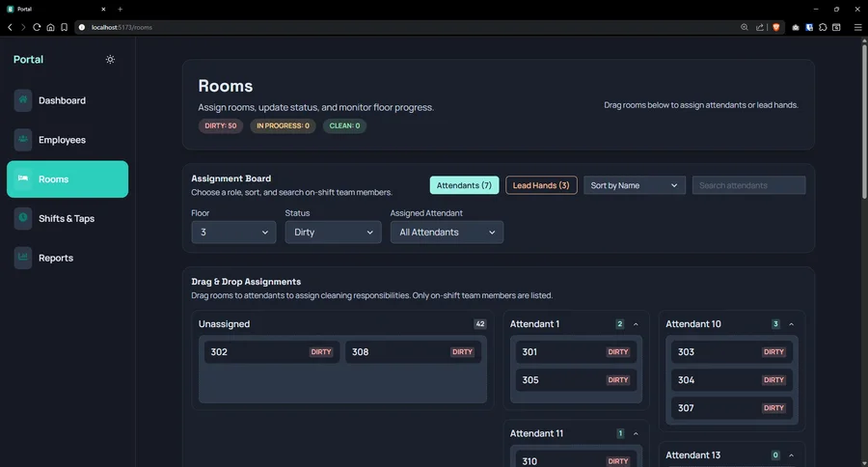Click the Attendant 10 count badge 3
The height and width of the screenshot is (467, 868).
click(775, 324)
